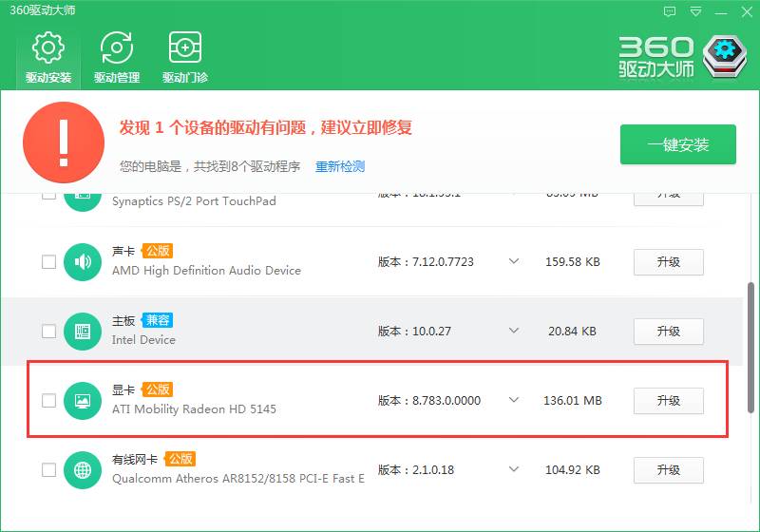The image size is (760, 532).
Task: Click the 360驱动大师 logo
Action: coord(683,57)
